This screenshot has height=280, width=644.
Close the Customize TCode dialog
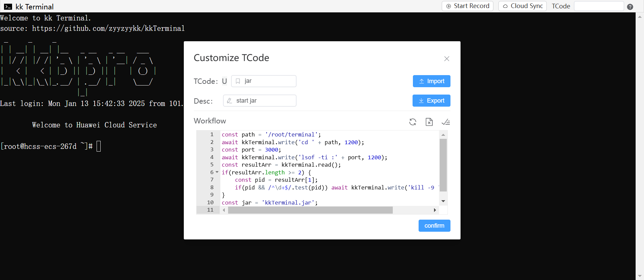pyautogui.click(x=446, y=59)
